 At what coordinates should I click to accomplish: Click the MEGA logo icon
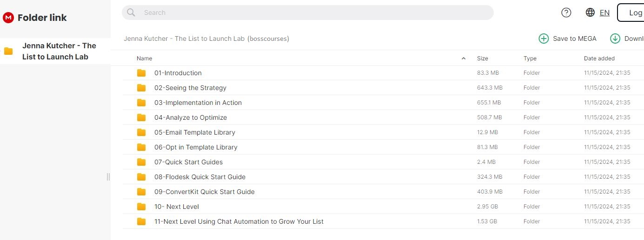point(8,18)
